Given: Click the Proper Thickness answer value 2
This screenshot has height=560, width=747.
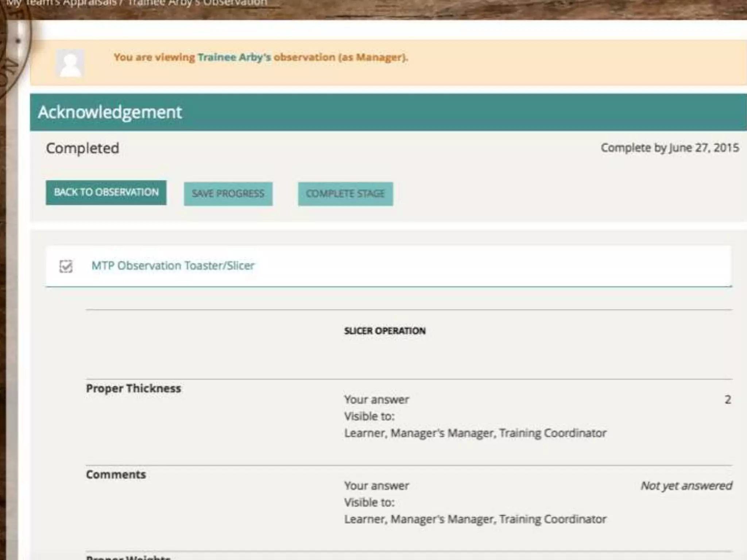Looking at the screenshot, I should [727, 400].
